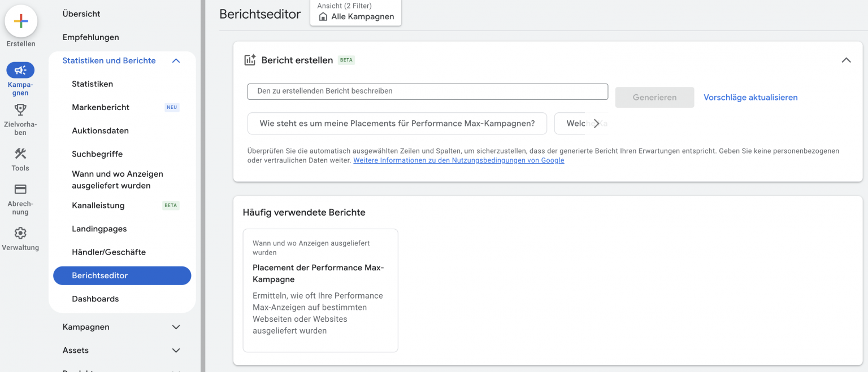This screenshot has width=868, height=372.
Task: Collapse the Statistiken und Berichte section
Action: point(176,60)
